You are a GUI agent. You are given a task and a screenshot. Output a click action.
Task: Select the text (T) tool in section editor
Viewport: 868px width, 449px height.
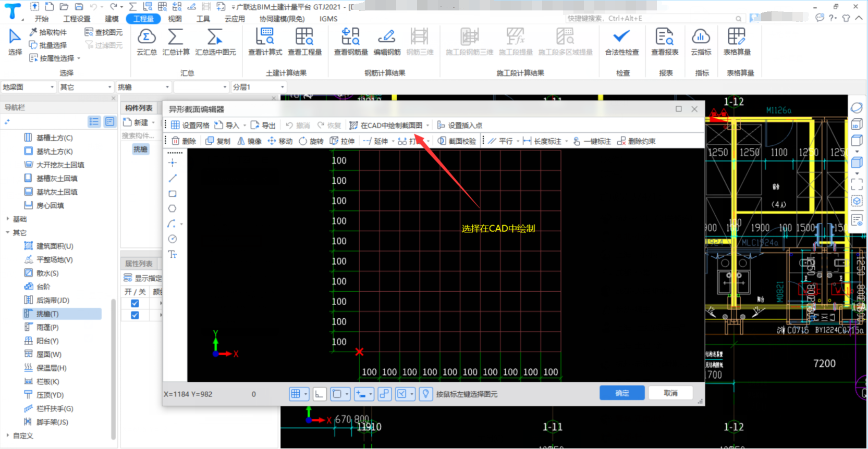[173, 254]
